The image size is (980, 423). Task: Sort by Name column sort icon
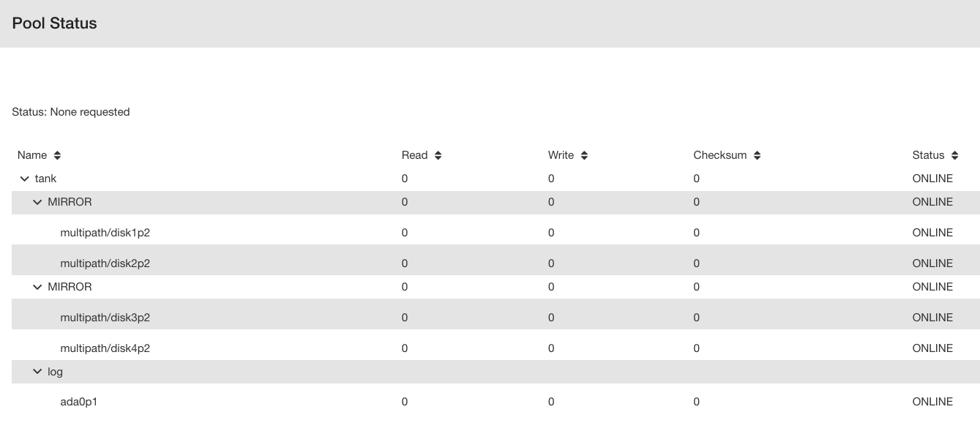(x=57, y=155)
